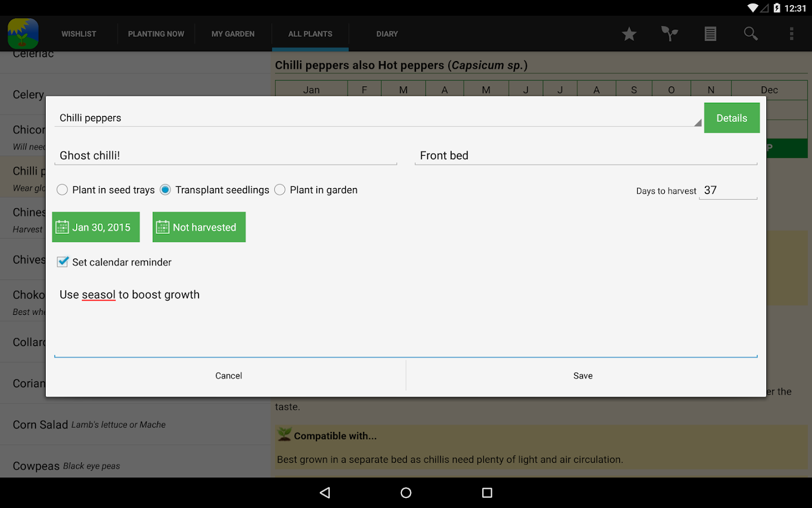Open the three-dot overflow menu
812x508 pixels.
pyautogui.click(x=792, y=34)
